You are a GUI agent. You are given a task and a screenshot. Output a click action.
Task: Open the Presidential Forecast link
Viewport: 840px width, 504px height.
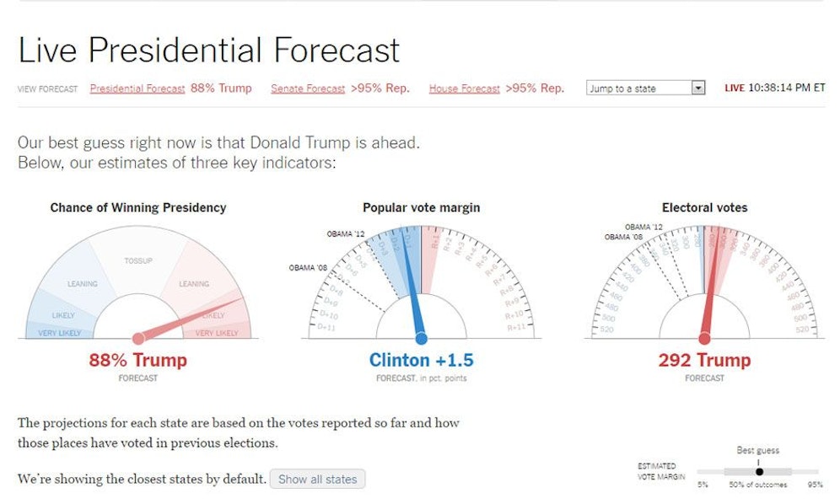(137, 88)
